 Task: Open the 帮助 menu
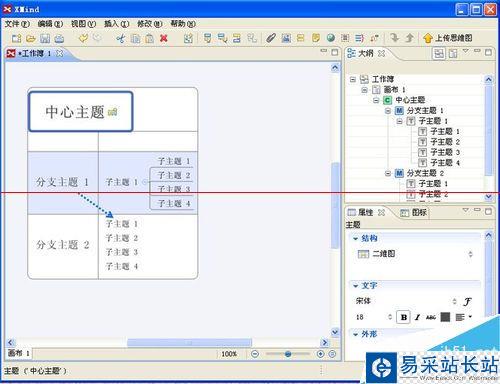pyautogui.click(x=183, y=24)
